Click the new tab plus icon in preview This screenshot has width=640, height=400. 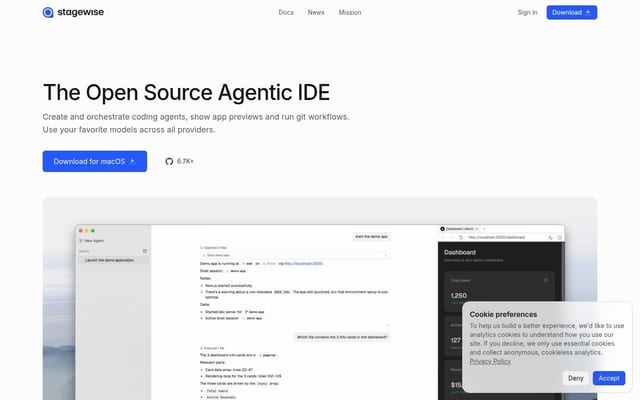pyautogui.click(x=484, y=229)
